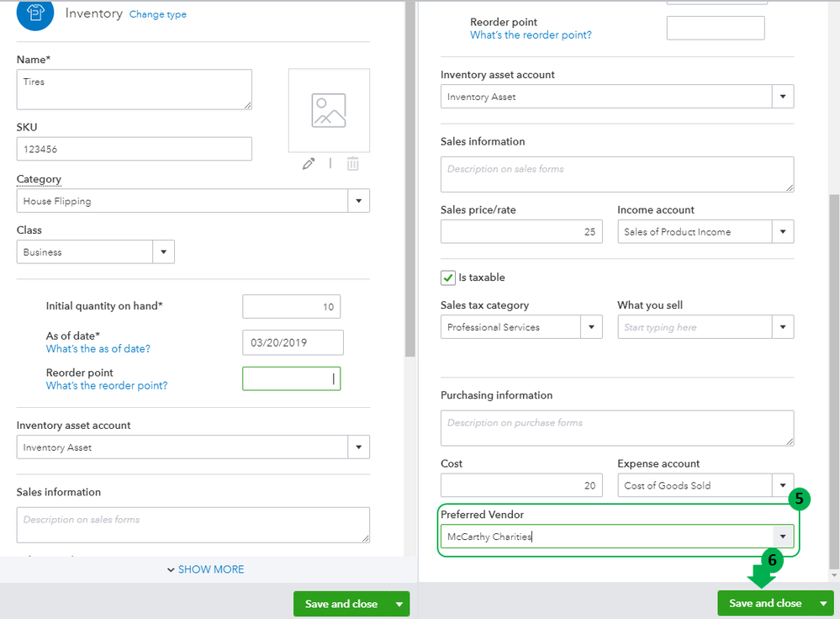The image size is (840, 619).
Task: Click the SKU input field
Action: pyautogui.click(x=135, y=149)
